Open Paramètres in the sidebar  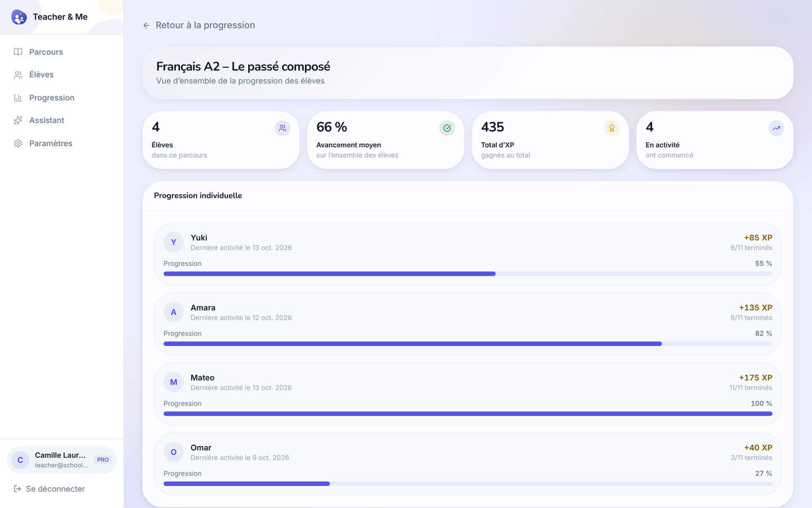pos(61,143)
